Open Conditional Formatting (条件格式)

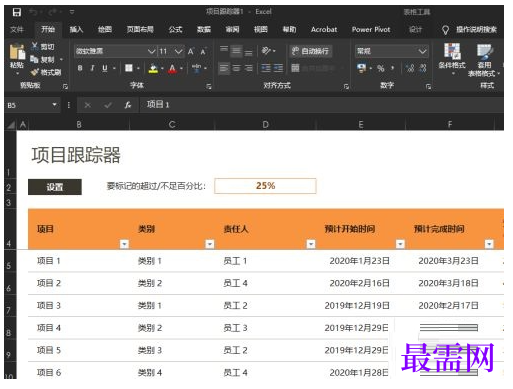(x=452, y=58)
